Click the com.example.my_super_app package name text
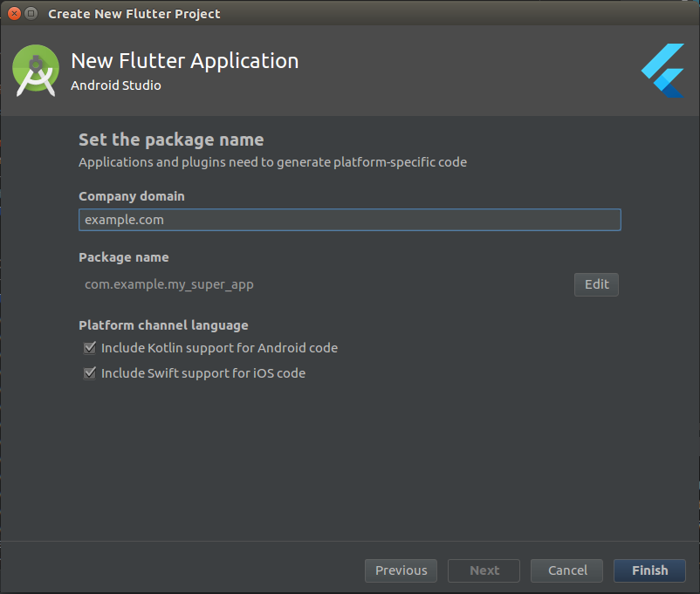The width and height of the screenshot is (700, 594). (169, 284)
